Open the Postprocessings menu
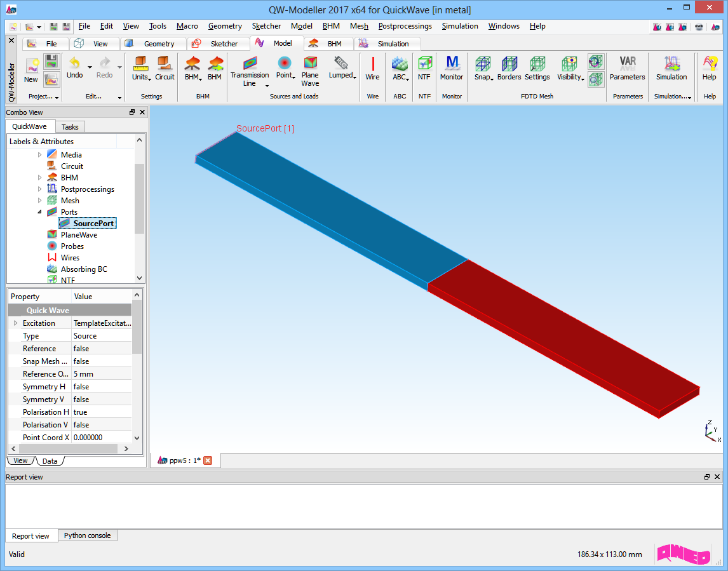 click(405, 26)
